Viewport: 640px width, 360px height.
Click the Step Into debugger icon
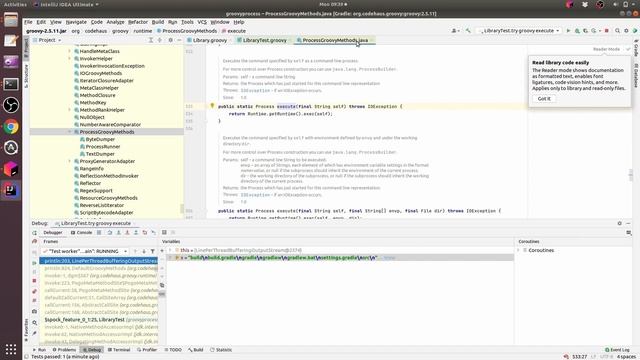118,233
